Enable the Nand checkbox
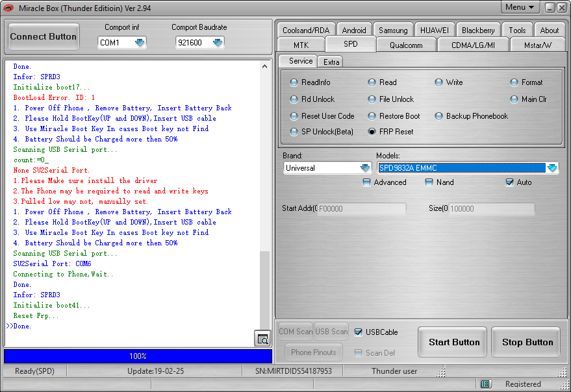This screenshot has width=571, height=392. [429, 182]
